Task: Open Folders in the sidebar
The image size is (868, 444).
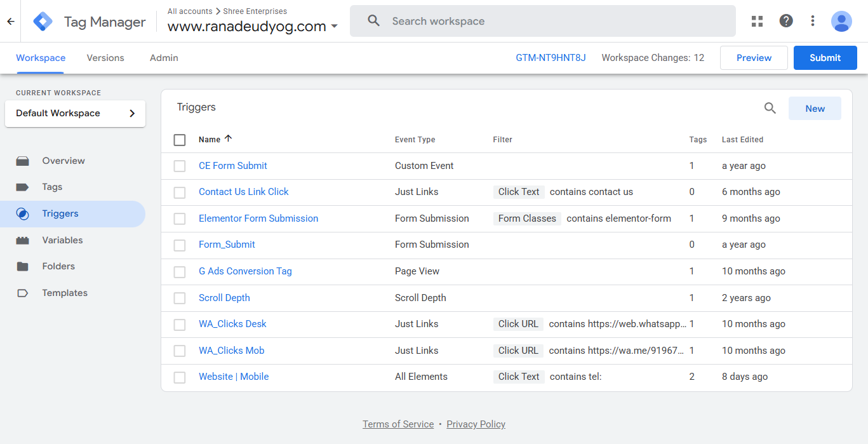Action: coord(58,266)
